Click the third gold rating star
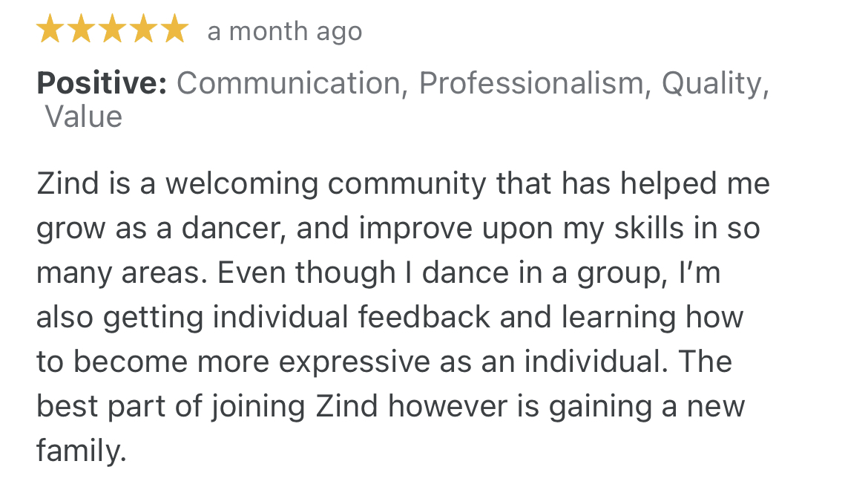The width and height of the screenshot is (868, 487). pyautogui.click(x=112, y=29)
